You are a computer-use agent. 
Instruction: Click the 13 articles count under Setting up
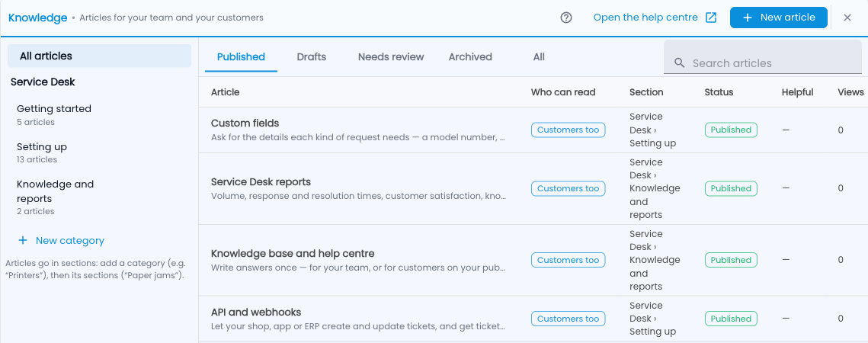[x=37, y=159]
